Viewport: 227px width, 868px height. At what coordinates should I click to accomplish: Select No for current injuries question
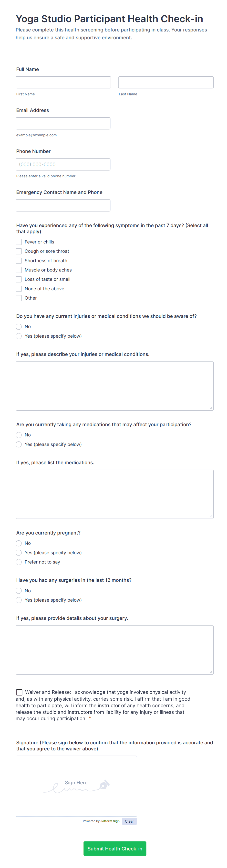[19, 326]
